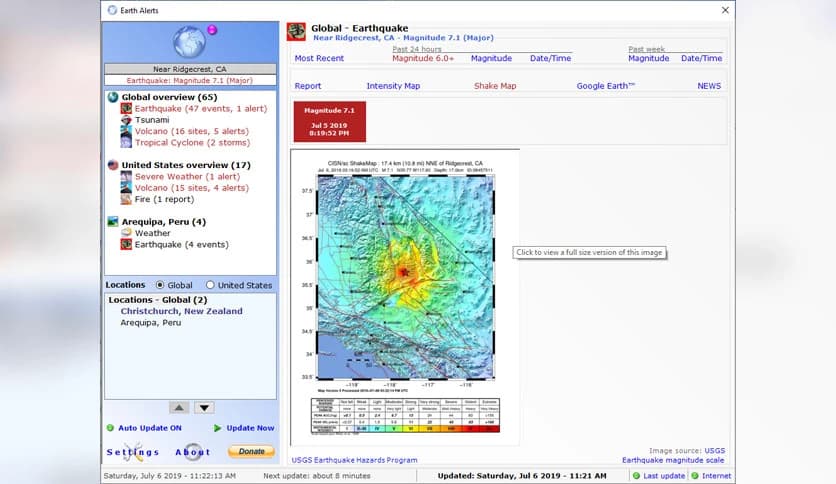Click the ShakeMap image for full size
The width and height of the screenshot is (836, 484).
tap(404, 295)
